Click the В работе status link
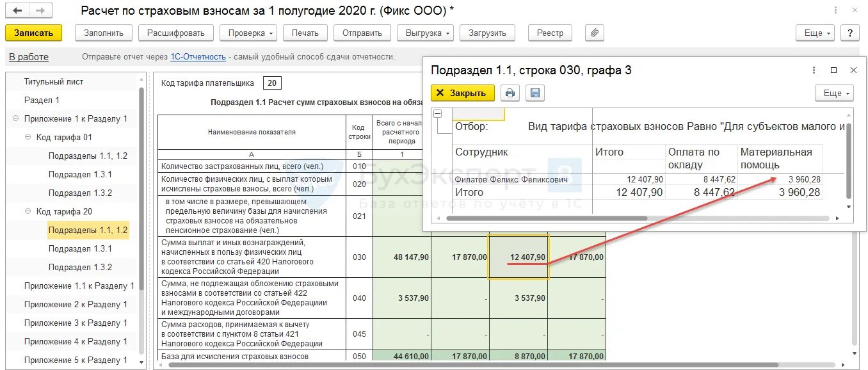 pos(29,57)
